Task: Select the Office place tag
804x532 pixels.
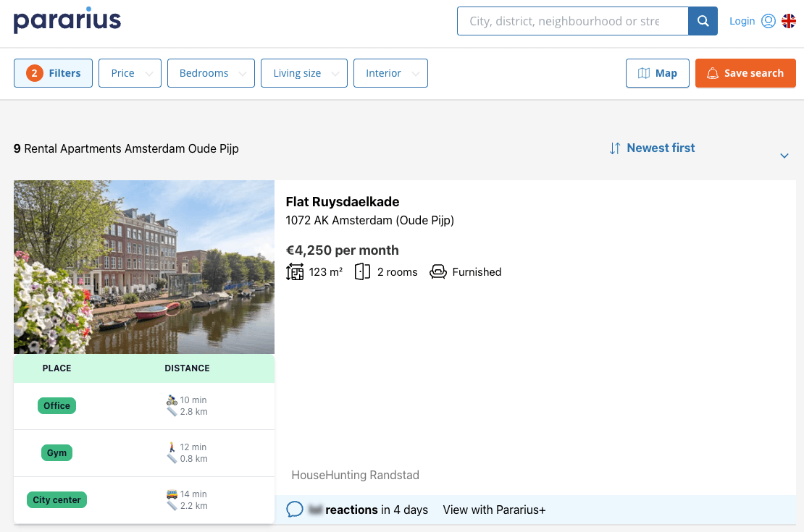Action: 57,405
